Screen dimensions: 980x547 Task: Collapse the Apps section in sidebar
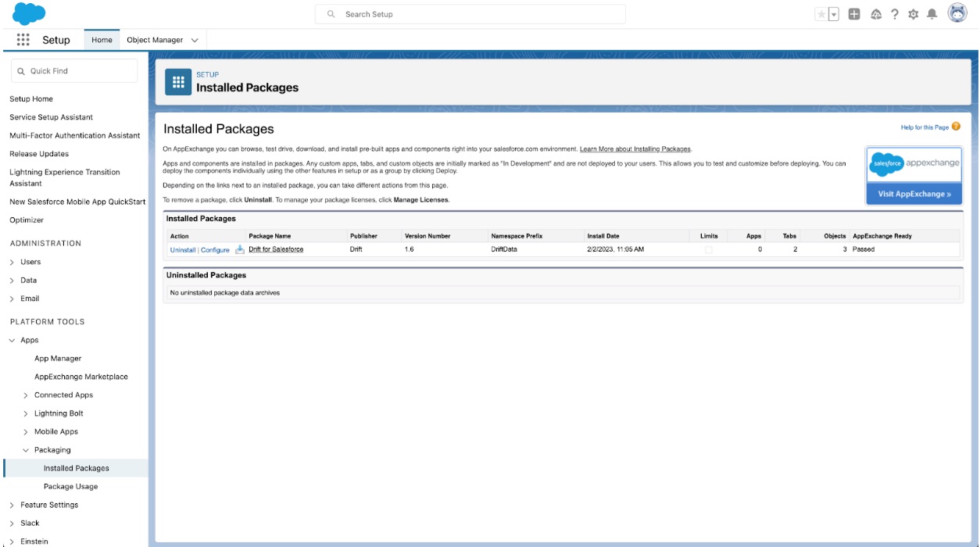(x=12, y=341)
